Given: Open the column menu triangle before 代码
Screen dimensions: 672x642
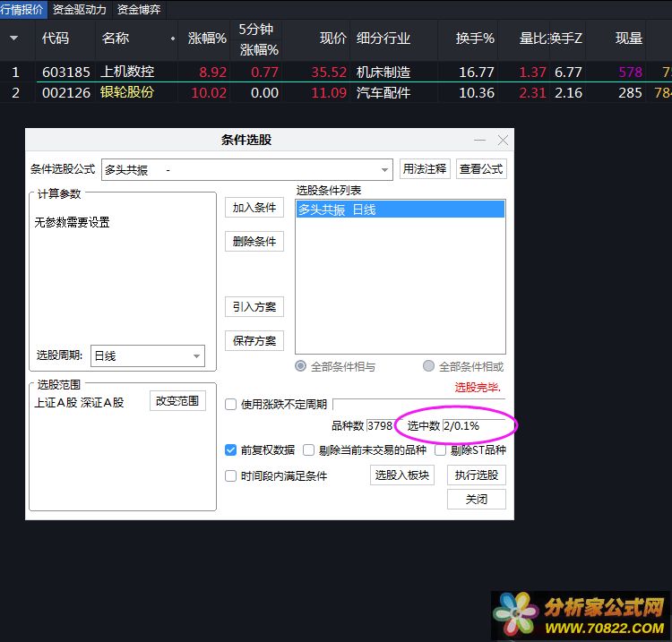Looking at the screenshot, I should tap(14, 39).
